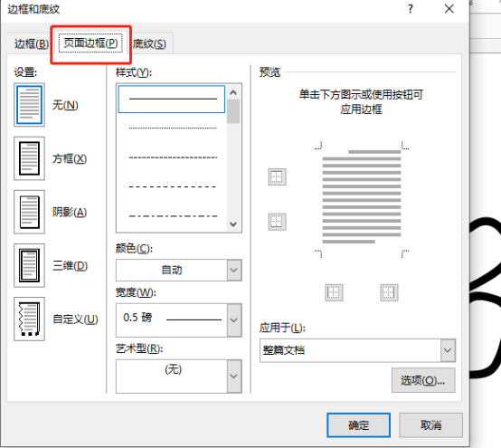Toggle the left border button under preview
501x448 pixels.
334,292
